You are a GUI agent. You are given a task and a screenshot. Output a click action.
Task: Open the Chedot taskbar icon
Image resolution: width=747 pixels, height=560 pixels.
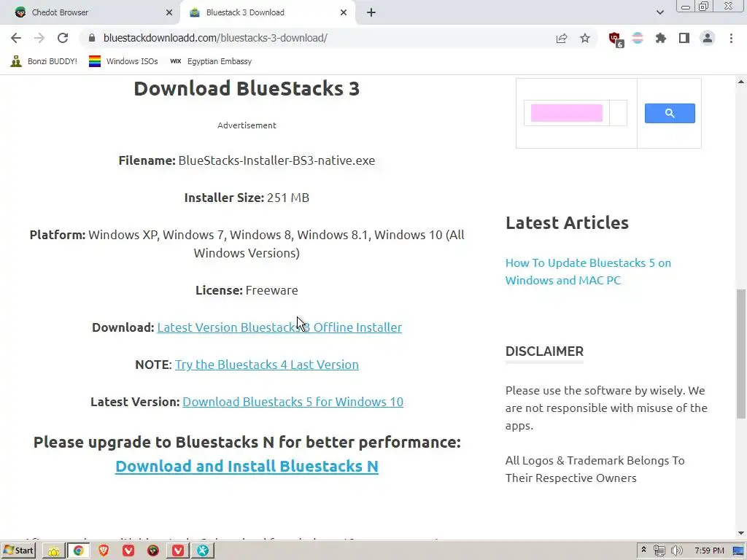153,551
